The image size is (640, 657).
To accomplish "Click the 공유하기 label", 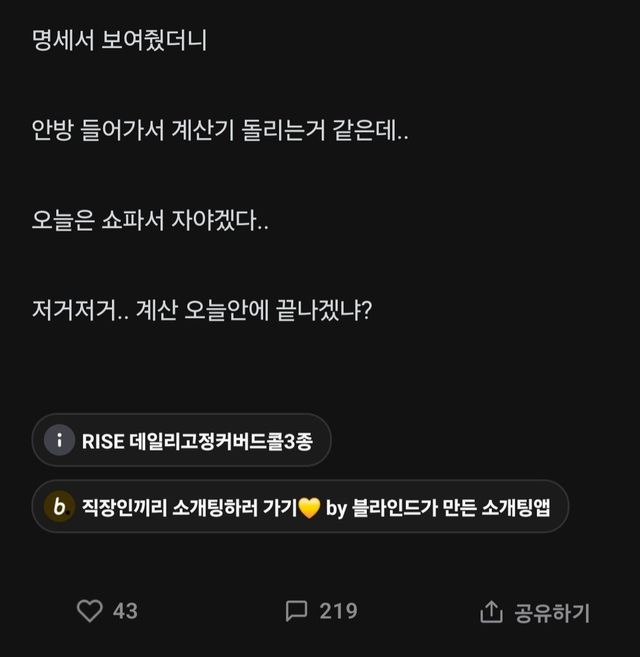I will 552,612.
